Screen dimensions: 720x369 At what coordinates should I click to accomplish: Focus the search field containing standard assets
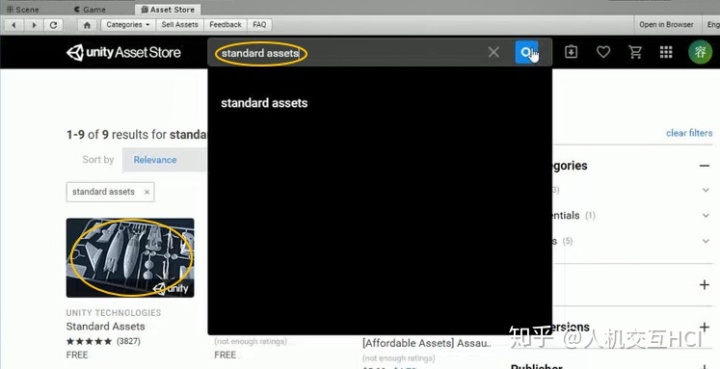[x=349, y=53]
